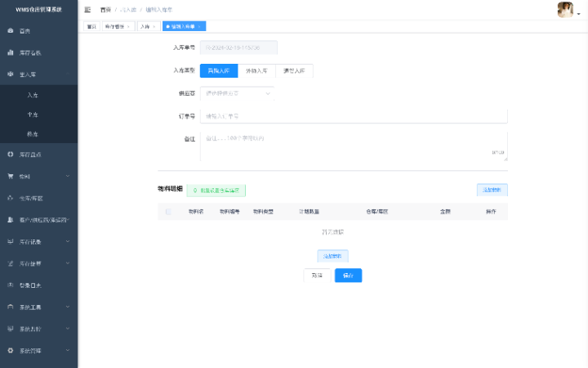Click the WMS仓库管理系统 sidebar title
This screenshot has height=368, width=588.
click(x=38, y=9)
